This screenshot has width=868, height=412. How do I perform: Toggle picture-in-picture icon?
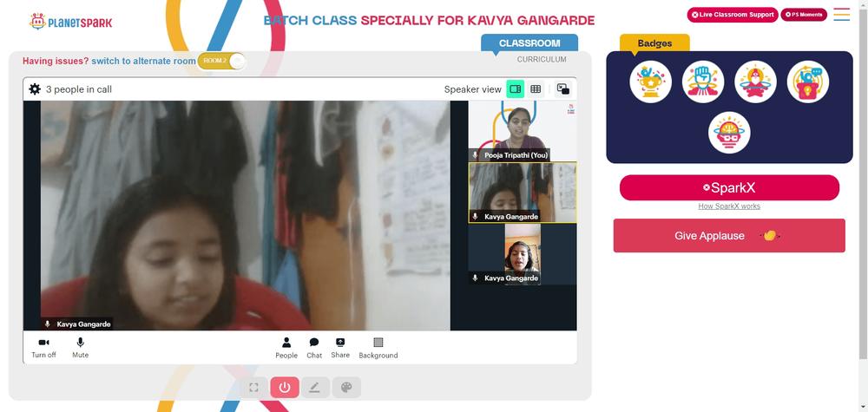pos(563,89)
